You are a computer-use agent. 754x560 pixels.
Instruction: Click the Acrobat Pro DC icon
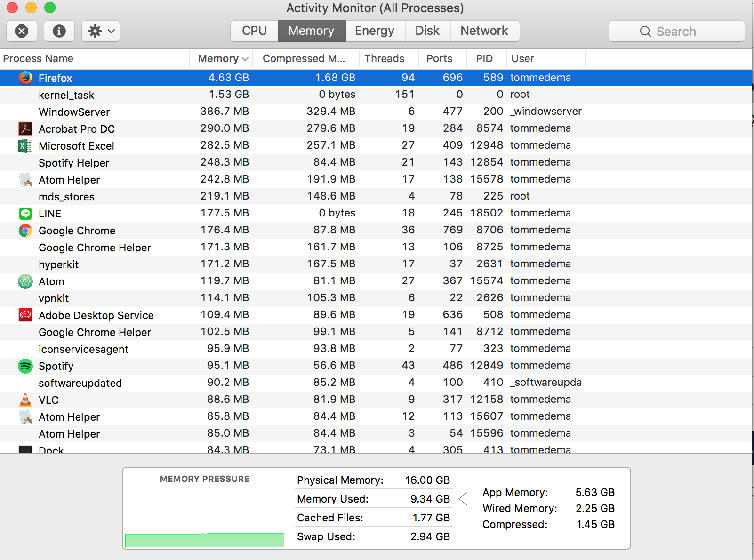(x=25, y=128)
